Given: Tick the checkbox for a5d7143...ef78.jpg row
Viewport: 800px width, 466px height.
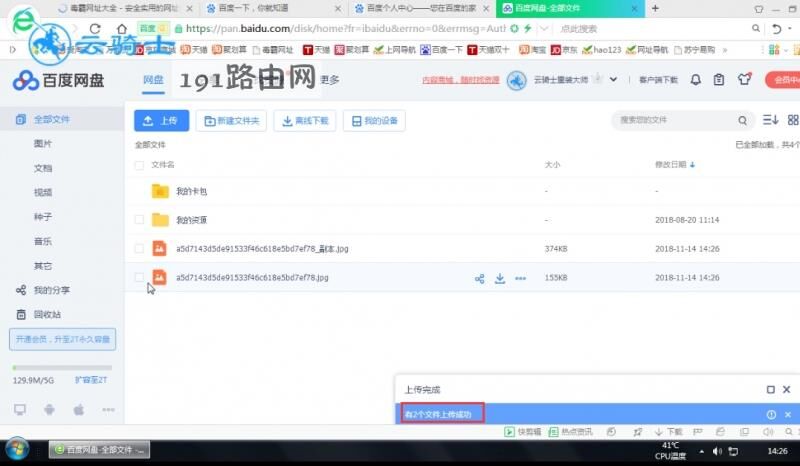Looking at the screenshot, I should (139, 277).
